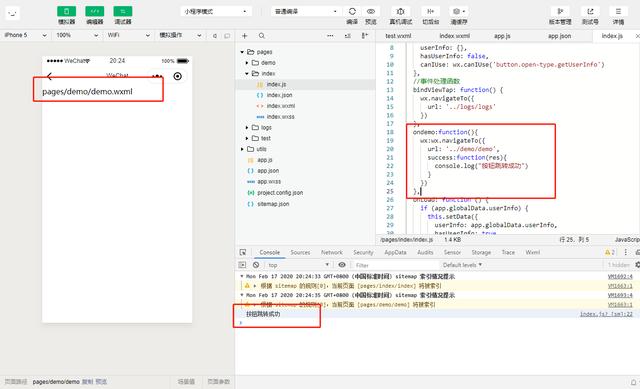The width and height of the screenshot is (640, 389).
Task: Toggle the simulator panel button (模拟器)
Action: coord(67,11)
